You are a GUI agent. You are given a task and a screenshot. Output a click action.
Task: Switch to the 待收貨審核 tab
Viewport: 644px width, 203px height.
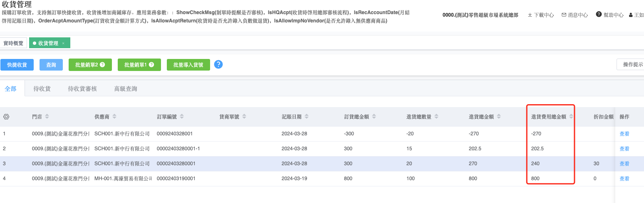[82, 88]
